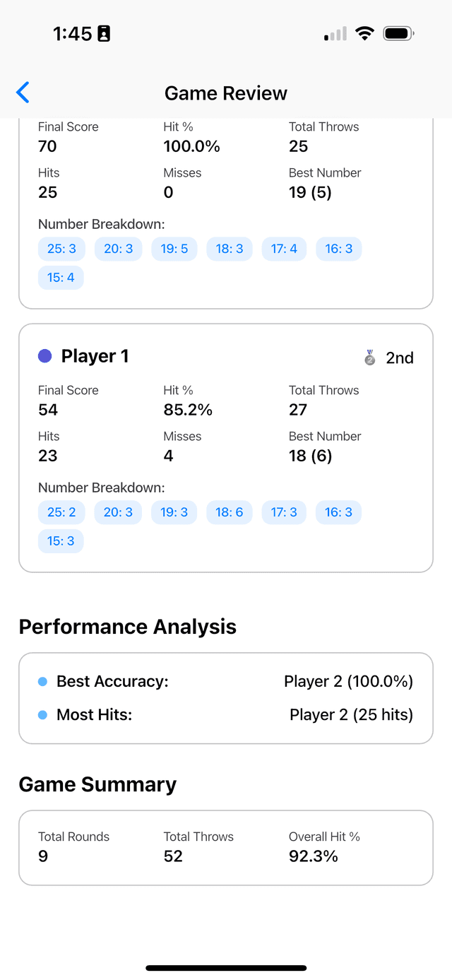Tap the Player 1 name heading
This screenshot has width=452, height=980.
[95, 356]
